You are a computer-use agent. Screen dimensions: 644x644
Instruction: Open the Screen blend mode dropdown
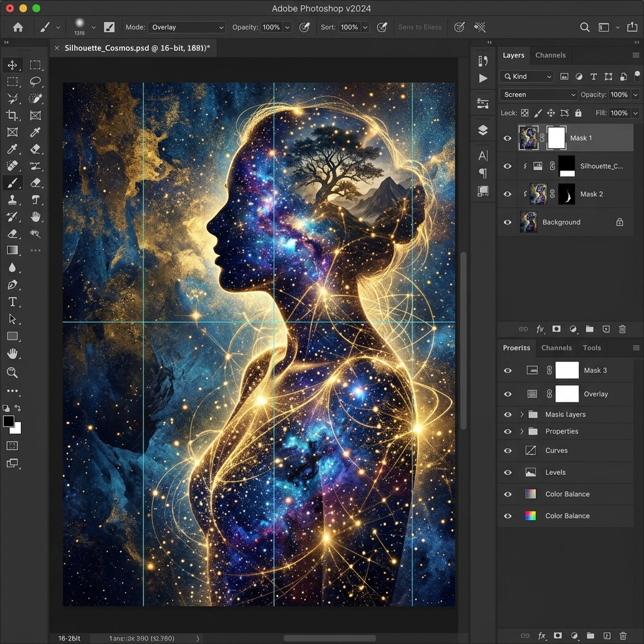[x=538, y=94]
